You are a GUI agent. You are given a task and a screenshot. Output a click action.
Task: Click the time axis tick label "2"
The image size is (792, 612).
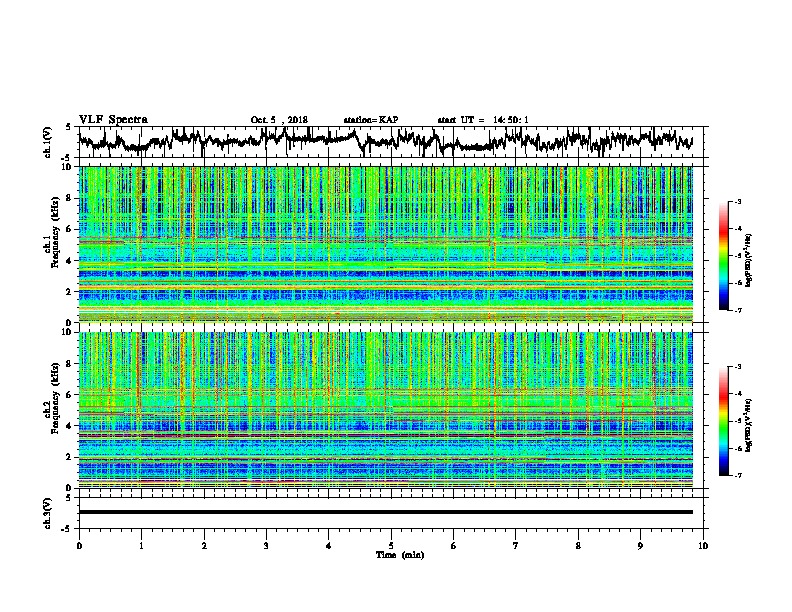point(204,546)
